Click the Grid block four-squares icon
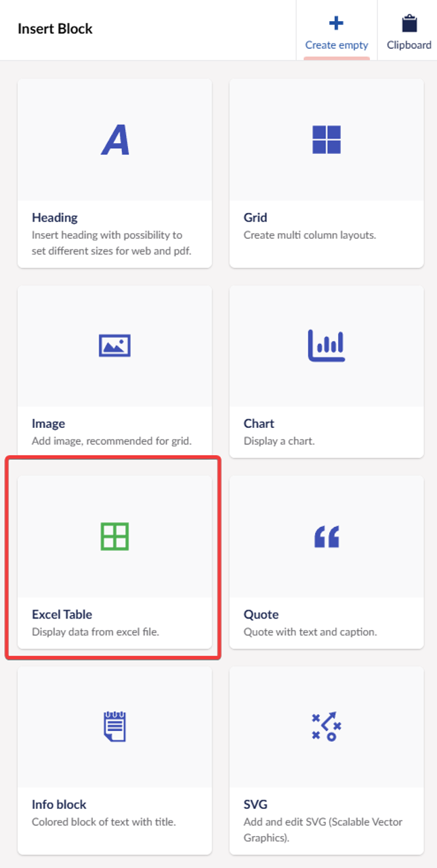 (x=327, y=140)
